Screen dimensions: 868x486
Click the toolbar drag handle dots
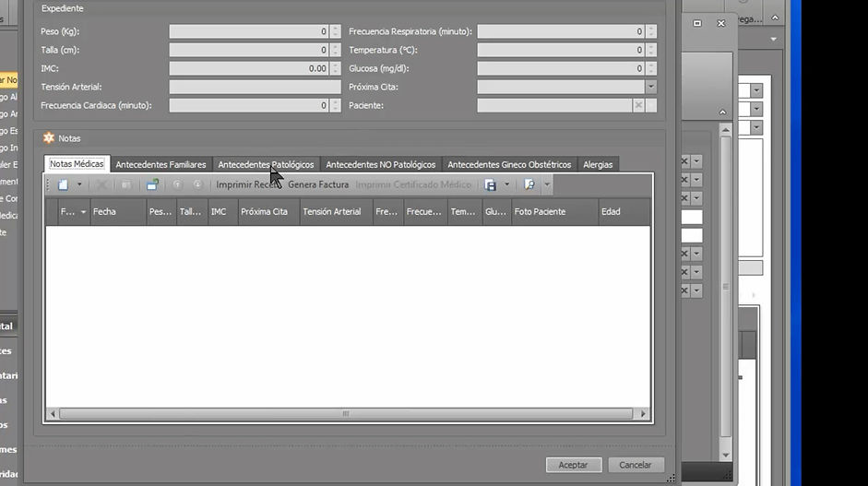(x=48, y=184)
